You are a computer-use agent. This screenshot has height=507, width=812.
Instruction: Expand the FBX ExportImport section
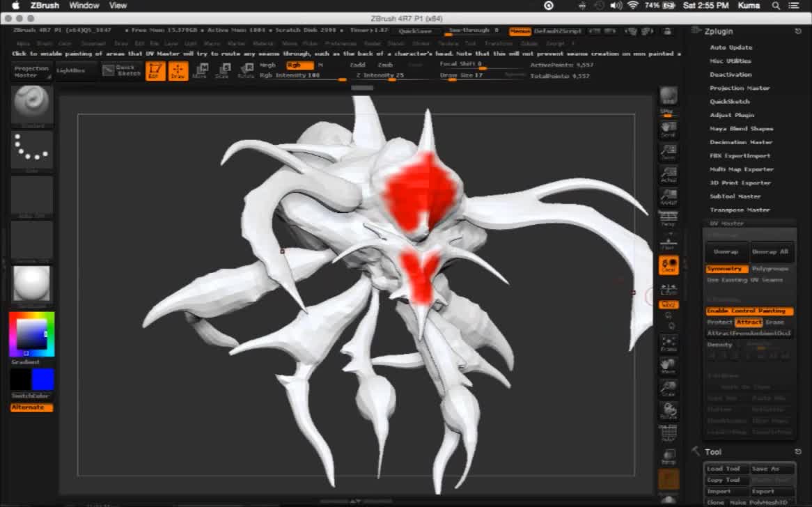[740, 156]
